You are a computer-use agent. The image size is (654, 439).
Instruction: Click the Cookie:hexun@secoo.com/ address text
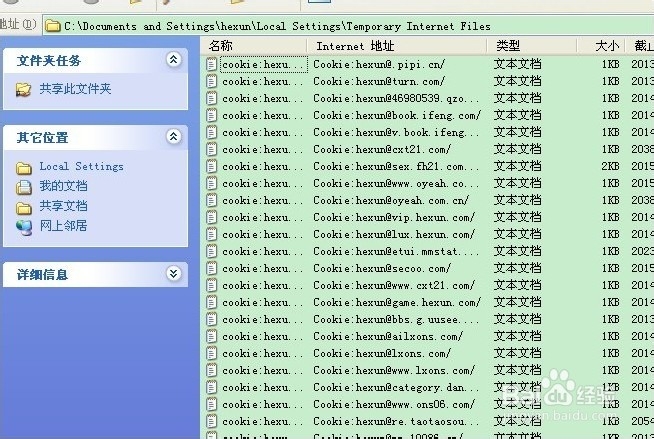tap(382, 268)
